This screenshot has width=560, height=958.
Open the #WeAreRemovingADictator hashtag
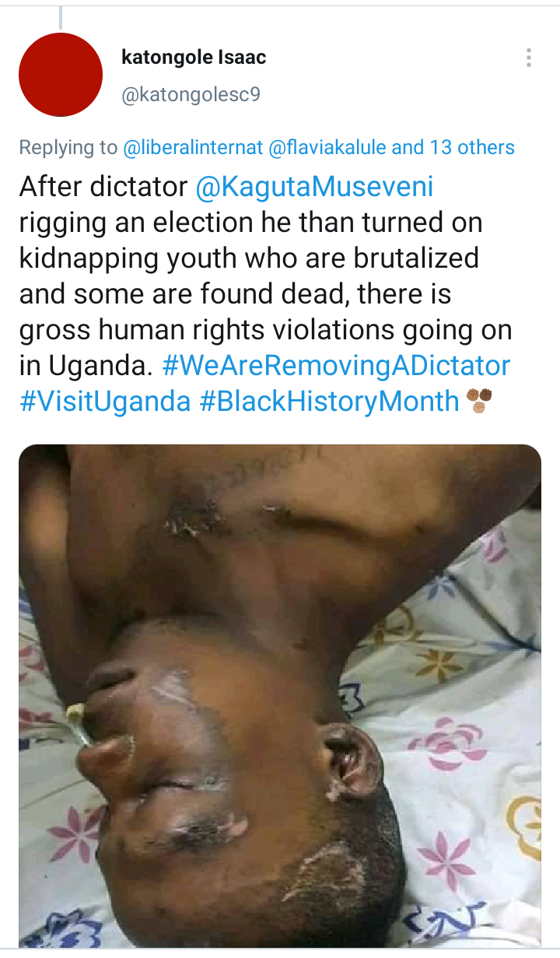click(337, 365)
